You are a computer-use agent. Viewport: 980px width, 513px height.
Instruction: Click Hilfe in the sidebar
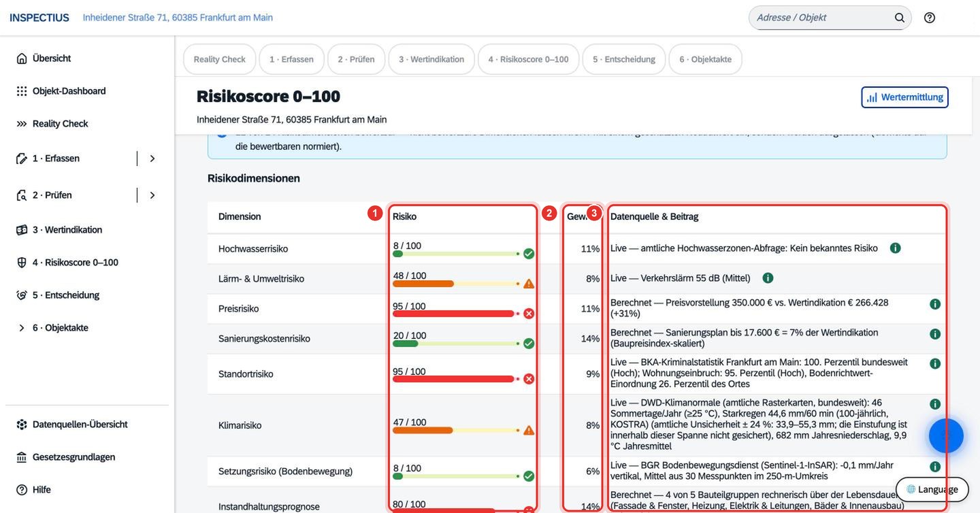[x=87, y=490]
